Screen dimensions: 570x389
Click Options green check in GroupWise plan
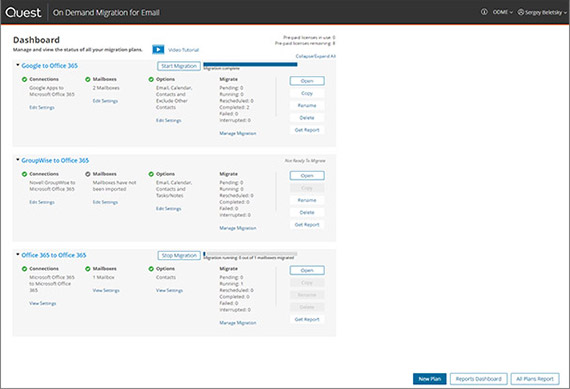point(151,174)
